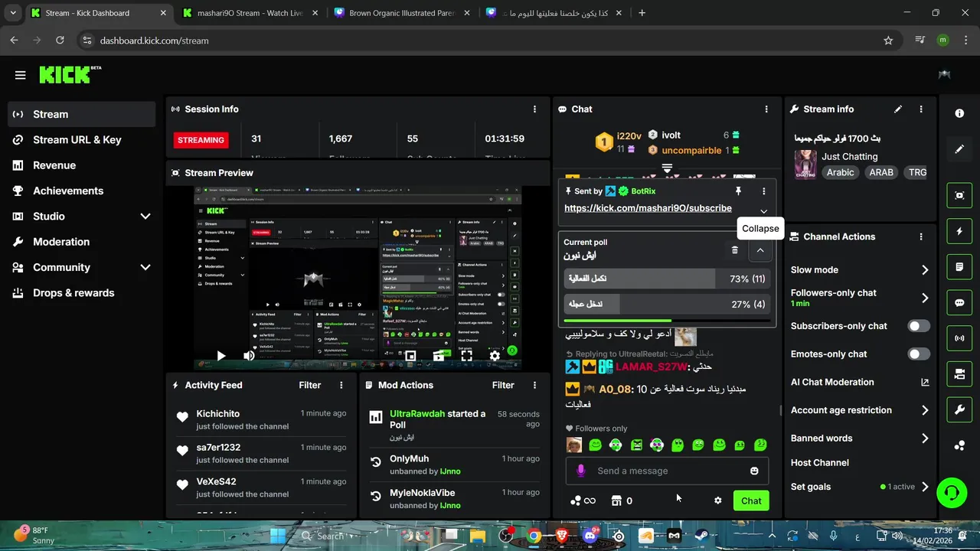
Task: Unpin the BotRix pinned message with the pin icon
Action: (x=738, y=191)
